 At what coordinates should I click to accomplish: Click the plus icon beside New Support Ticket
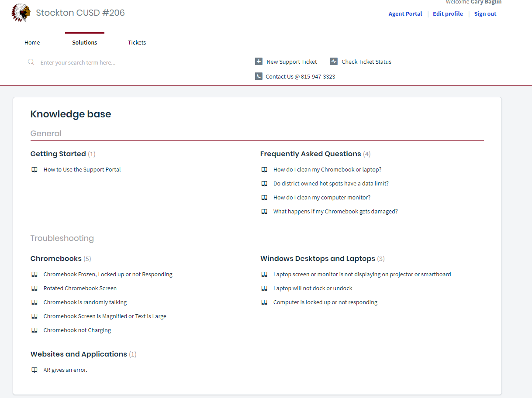(259, 62)
